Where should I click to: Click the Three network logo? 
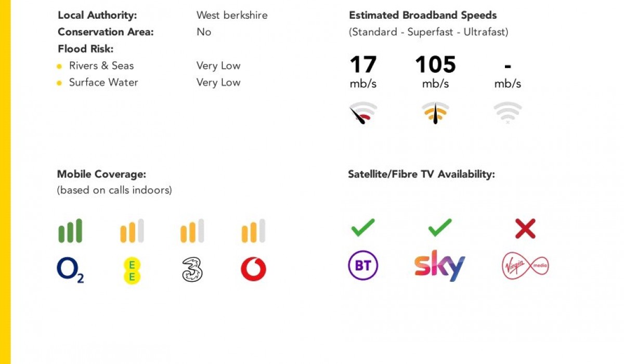click(x=192, y=270)
